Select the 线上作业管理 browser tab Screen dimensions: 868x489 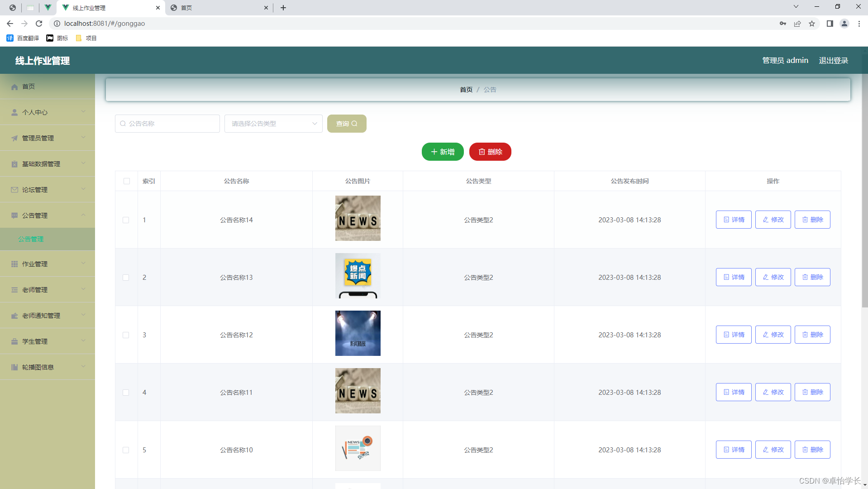tap(110, 8)
